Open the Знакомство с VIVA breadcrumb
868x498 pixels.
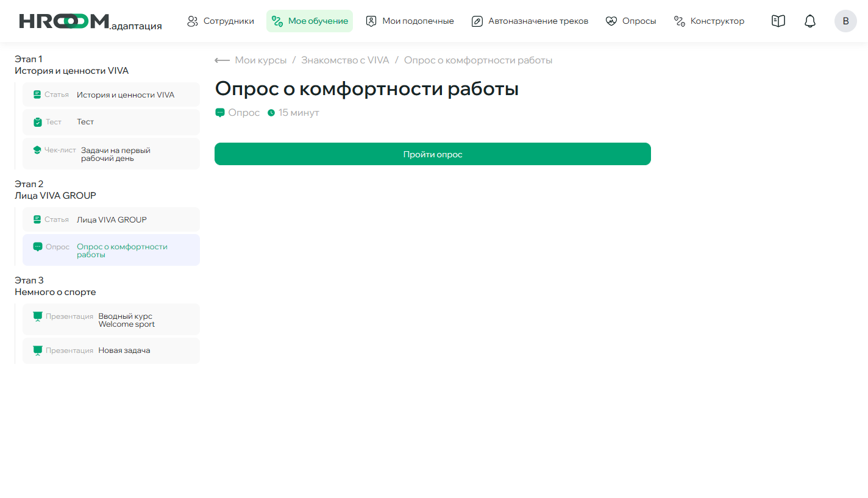(346, 60)
